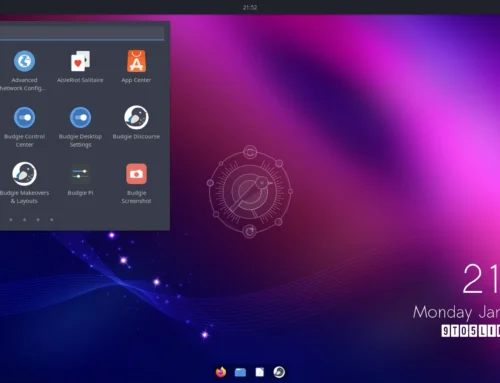Click the 'Budgie Discourse' label
This screenshot has height=383, width=500.
click(x=136, y=137)
